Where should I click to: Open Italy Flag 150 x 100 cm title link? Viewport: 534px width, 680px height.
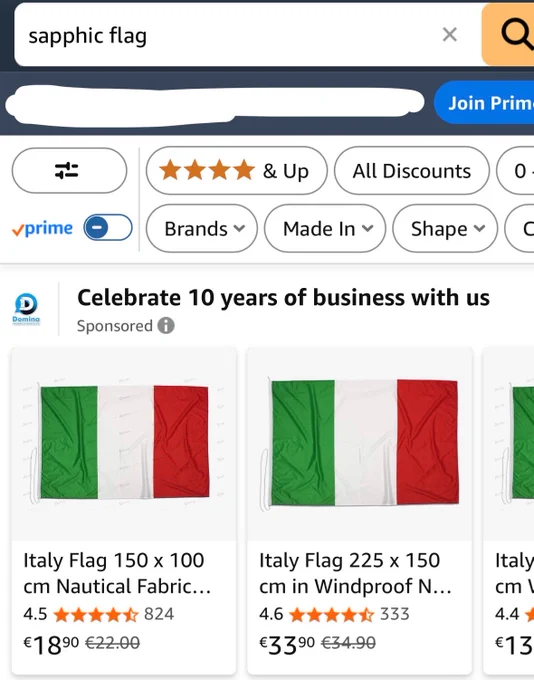coord(117,573)
